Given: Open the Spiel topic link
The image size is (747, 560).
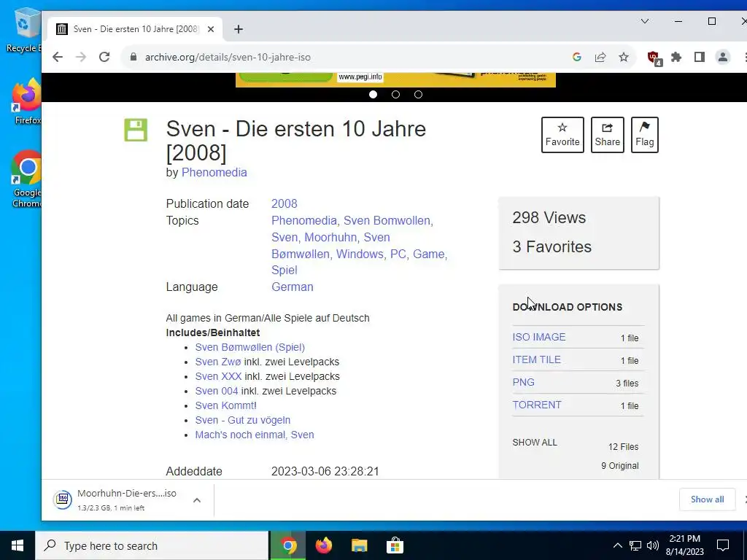Looking at the screenshot, I should tap(284, 270).
